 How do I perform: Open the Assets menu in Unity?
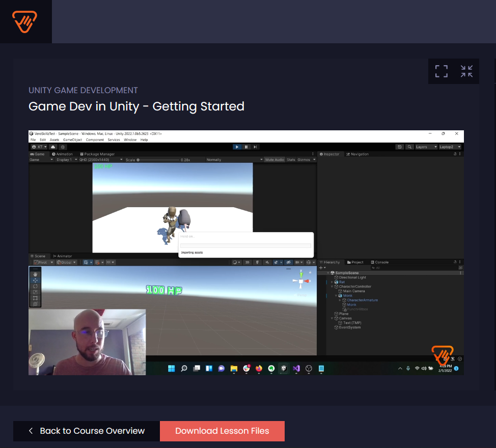[x=54, y=139]
